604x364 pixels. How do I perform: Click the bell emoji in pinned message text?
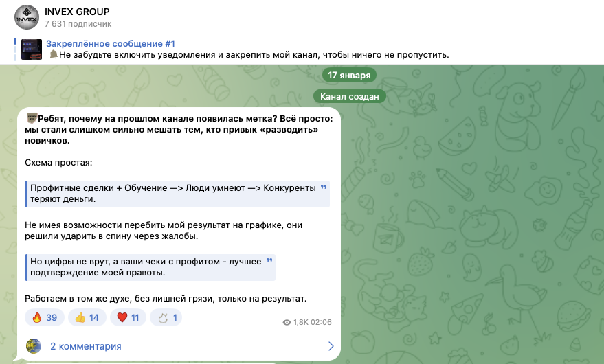52,54
